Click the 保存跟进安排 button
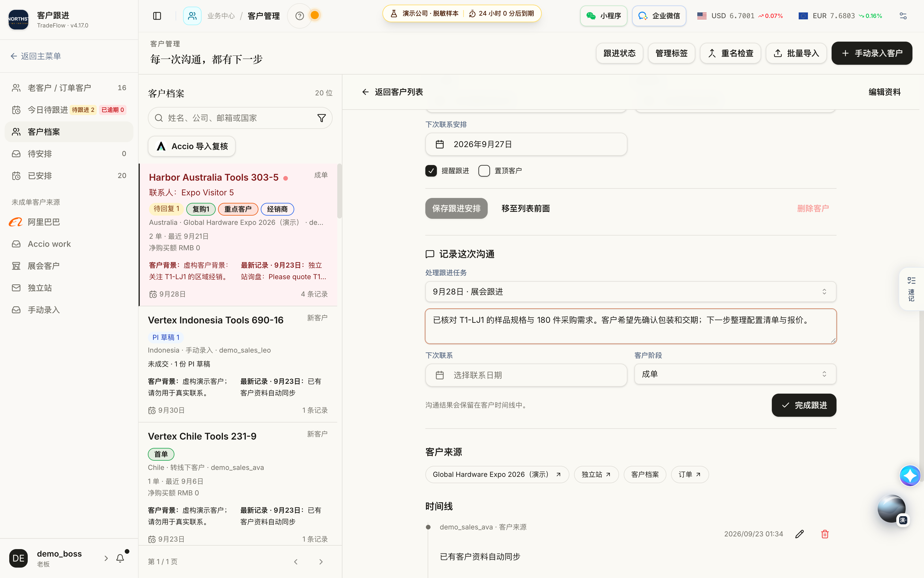This screenshot has width=924, height=578. (x=456, y=208)
